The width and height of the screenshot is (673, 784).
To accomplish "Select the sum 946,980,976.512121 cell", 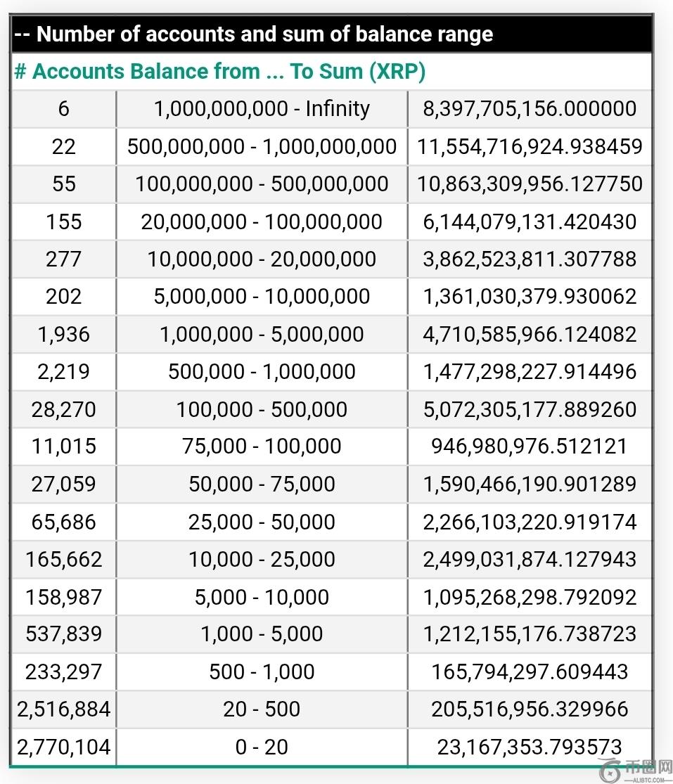I will point(530,446).
